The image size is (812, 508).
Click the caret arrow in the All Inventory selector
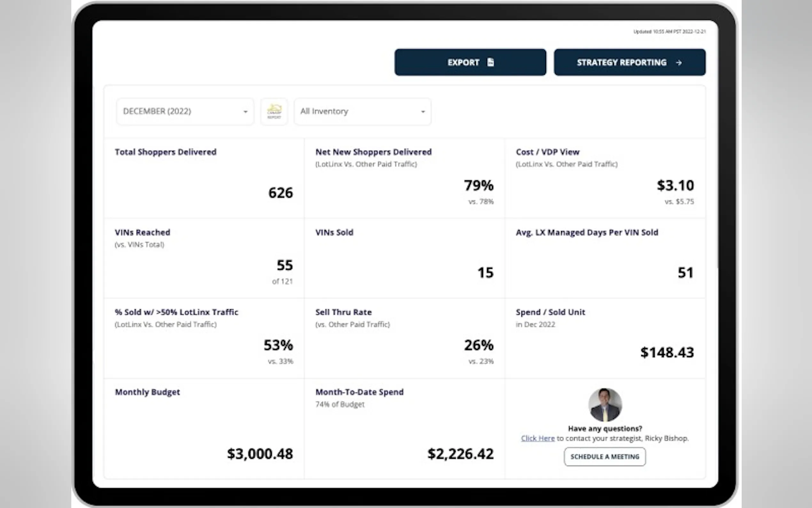point(423,112)
